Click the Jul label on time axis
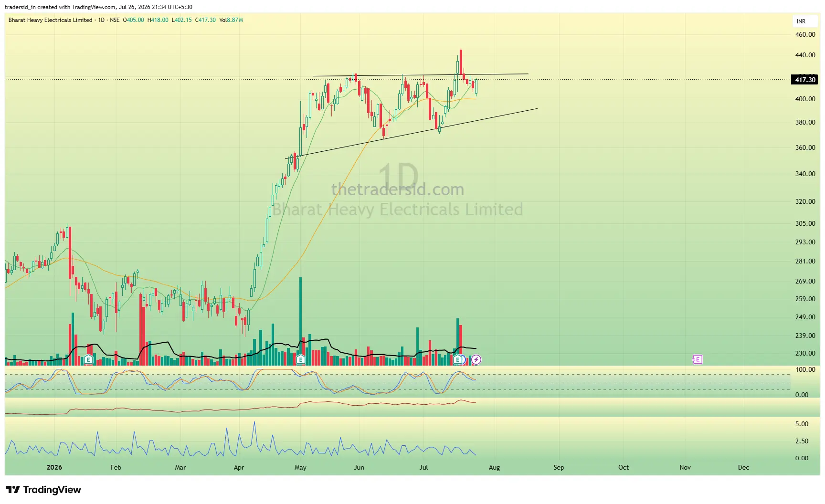 (x=423, y=467)
